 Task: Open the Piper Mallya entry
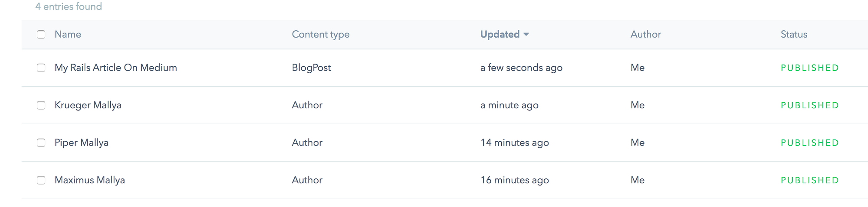pyautogui.click(x=81, y=143)
